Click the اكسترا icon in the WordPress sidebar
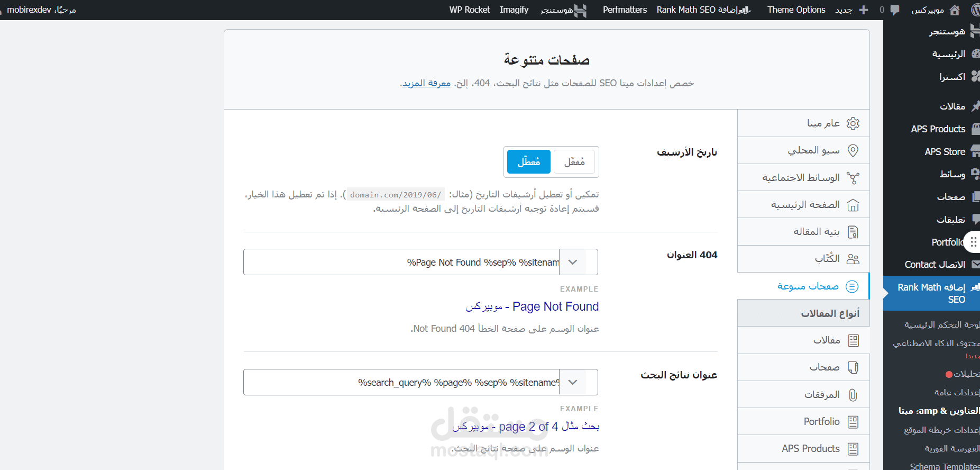The image size is (980, 470). click(975, 77)
